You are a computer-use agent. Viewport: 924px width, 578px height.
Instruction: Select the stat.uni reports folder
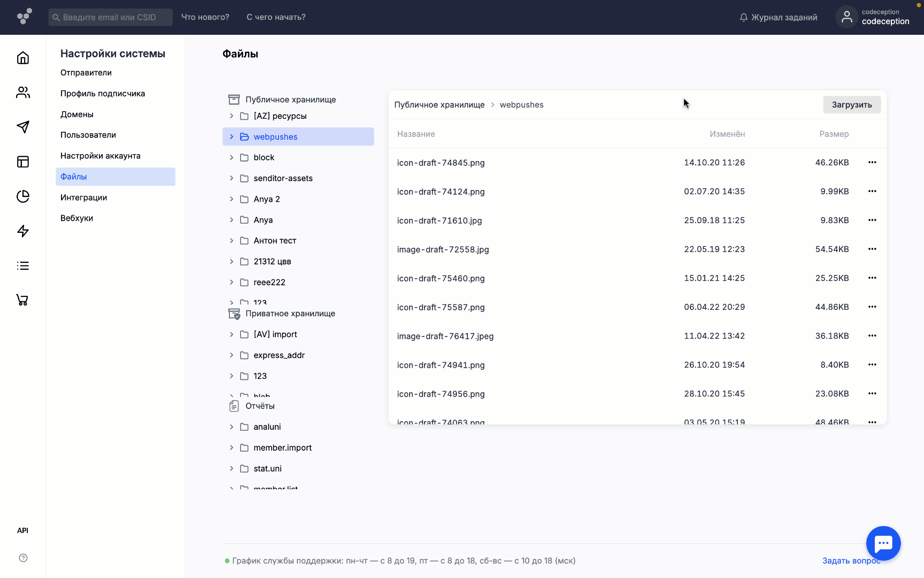tap(267, 468)
